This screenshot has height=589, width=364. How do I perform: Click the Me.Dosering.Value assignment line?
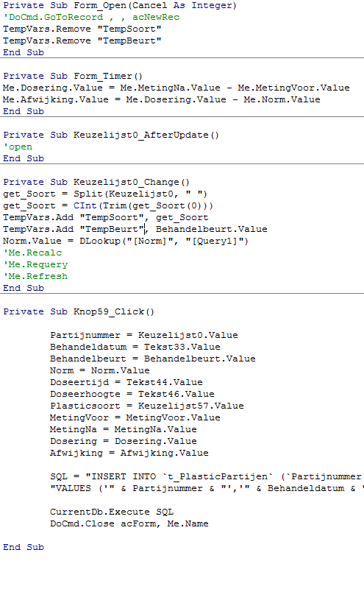tap(176, 88)
